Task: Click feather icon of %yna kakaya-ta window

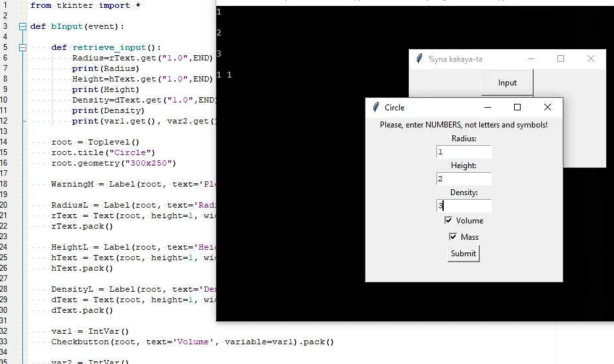Action: [x=419, y=59]
